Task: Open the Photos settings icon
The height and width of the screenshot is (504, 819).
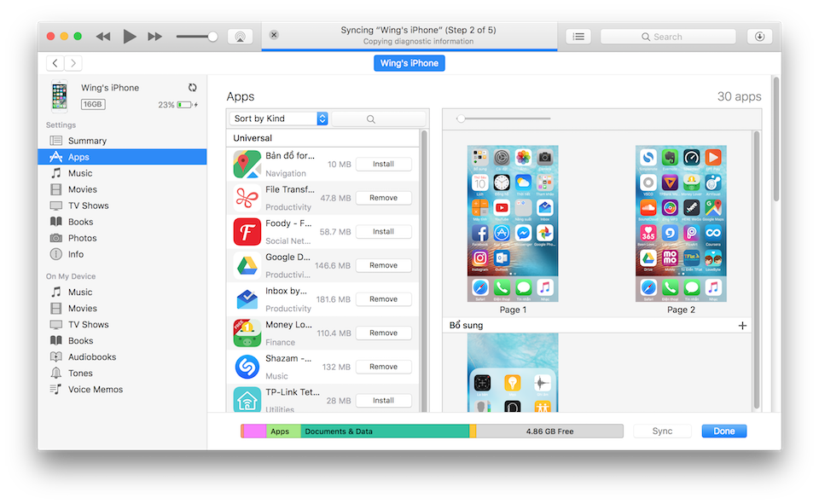Action: [x=56, y=238]
